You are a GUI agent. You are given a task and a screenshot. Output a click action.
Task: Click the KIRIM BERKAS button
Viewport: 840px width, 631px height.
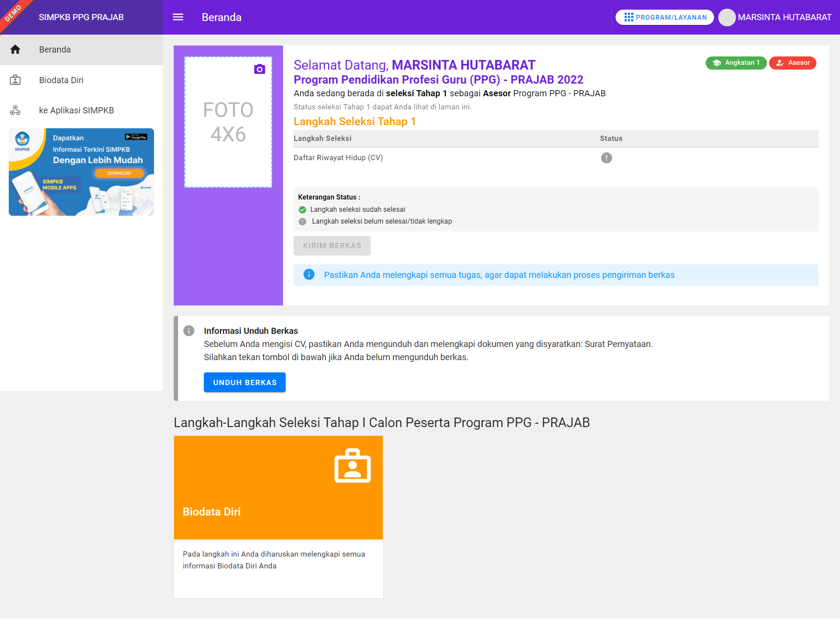[x=332, y=245]
